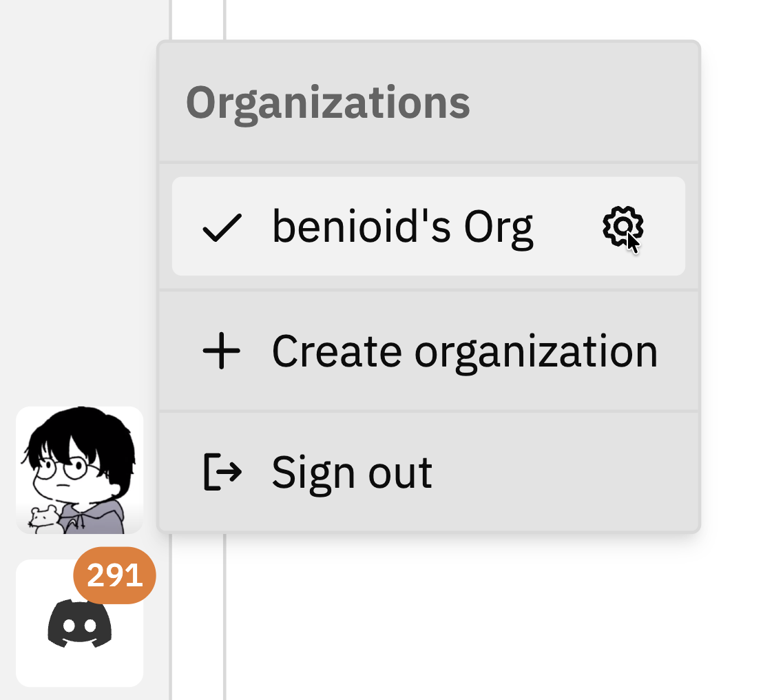Choose Sign out from the menu
The image size is (763, 700).
coord(351,472)
